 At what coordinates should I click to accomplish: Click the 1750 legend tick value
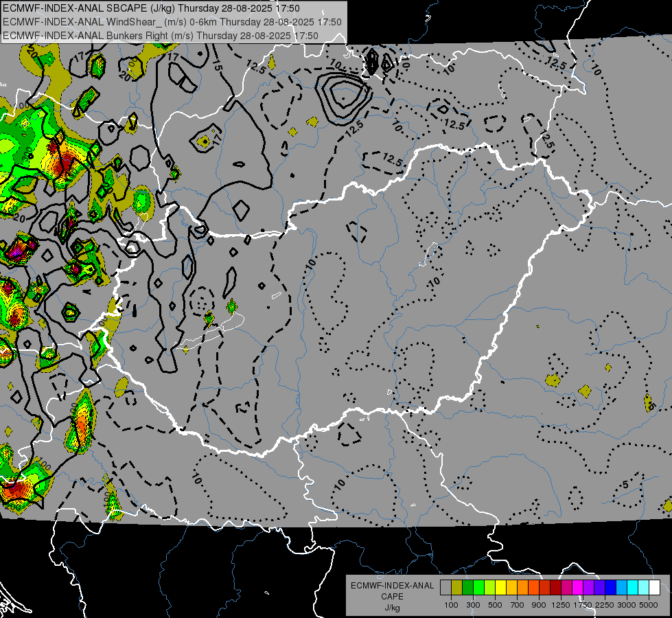(583, 605)
